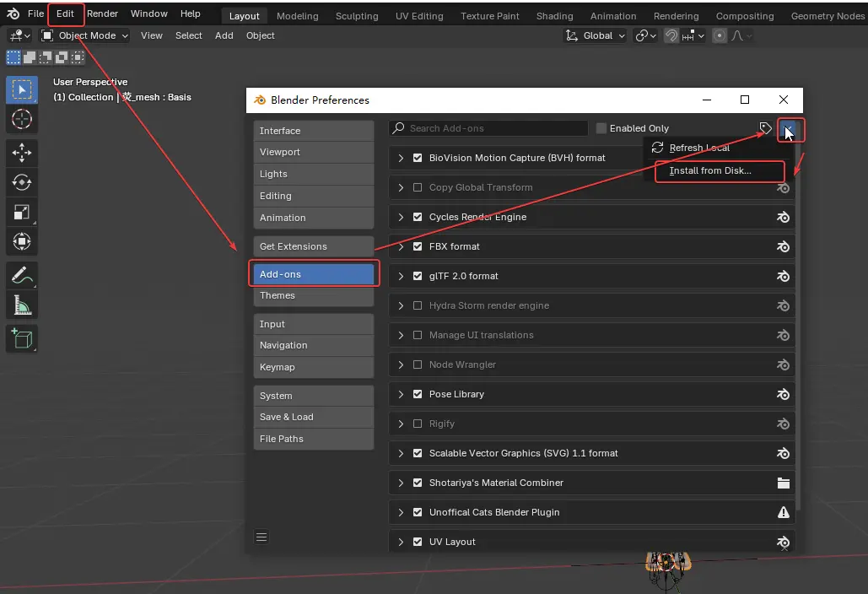Select the Select Box tool
Screen dimensions: 868x594
pyautogui.click(x=22, y=89)
